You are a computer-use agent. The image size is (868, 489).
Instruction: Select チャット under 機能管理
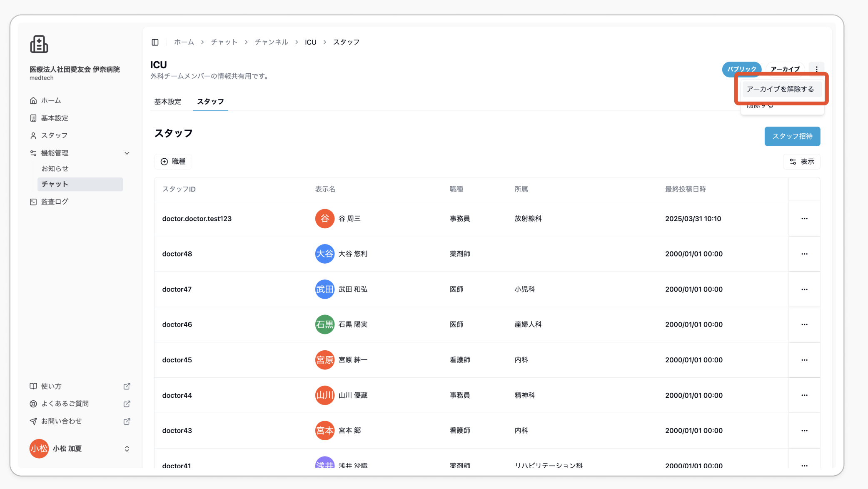click(x=80, y=184)
